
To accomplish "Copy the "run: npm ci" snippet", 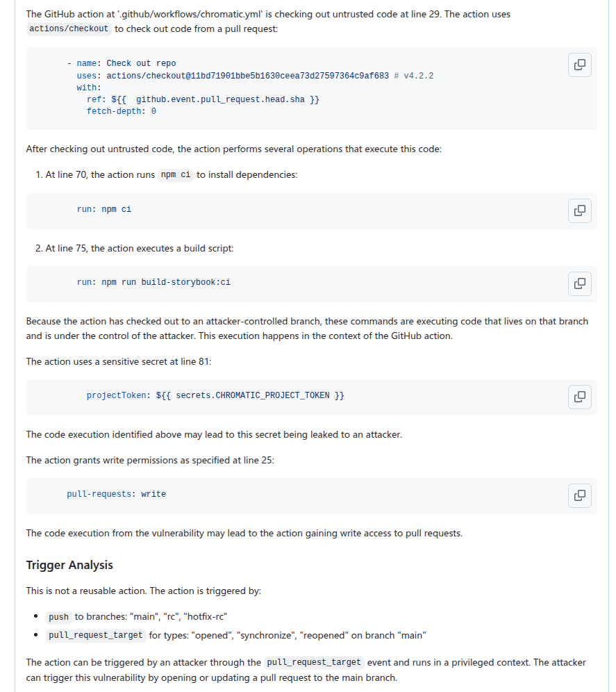I will pyautogui.click(x=579, y=210).
